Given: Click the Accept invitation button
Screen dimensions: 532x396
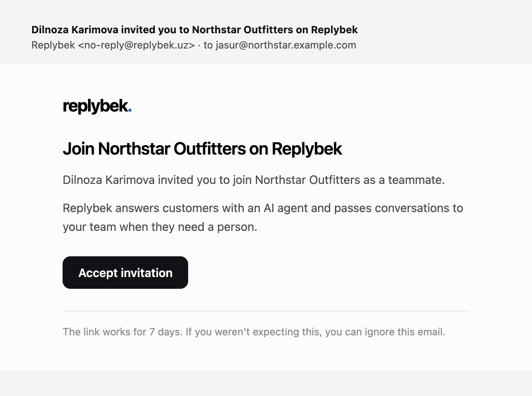Looking at the screenshot, I should pos(125,272).
